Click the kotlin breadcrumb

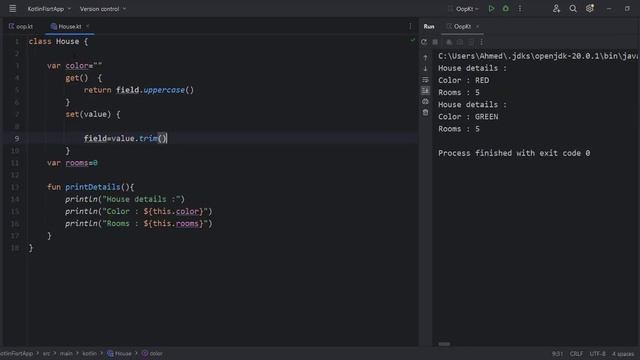pyautogui.click(x=89, y=353)
